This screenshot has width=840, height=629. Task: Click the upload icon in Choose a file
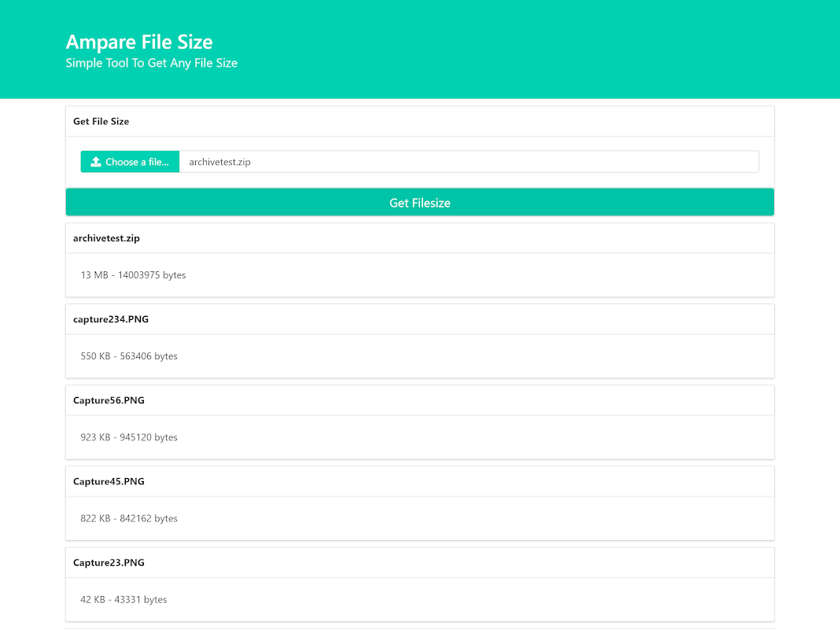coord(96,162)
